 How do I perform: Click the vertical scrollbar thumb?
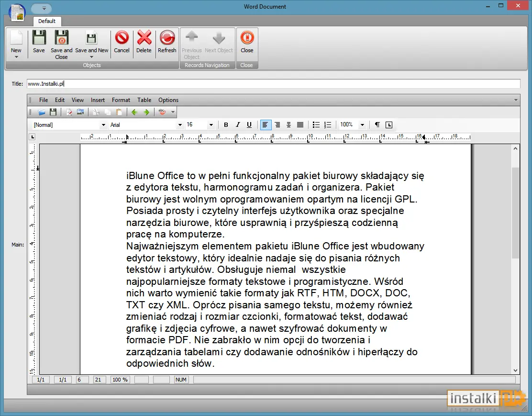pos(515,213)
